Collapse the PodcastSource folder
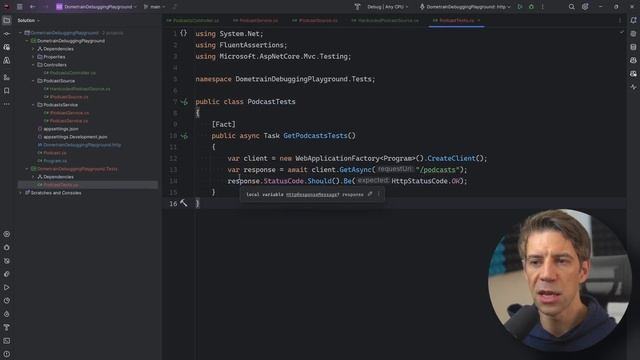This screenshot has height=360, width=640. coord(33,81)
